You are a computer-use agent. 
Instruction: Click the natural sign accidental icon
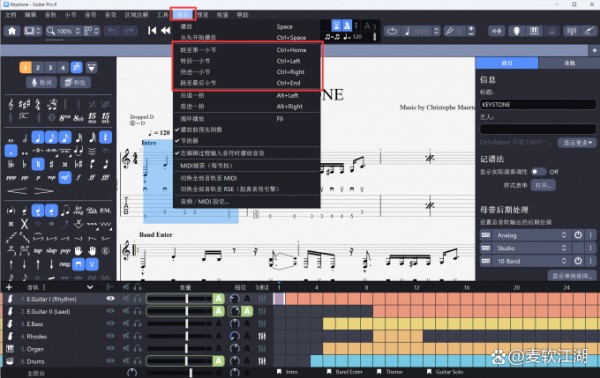pos(38,165)
